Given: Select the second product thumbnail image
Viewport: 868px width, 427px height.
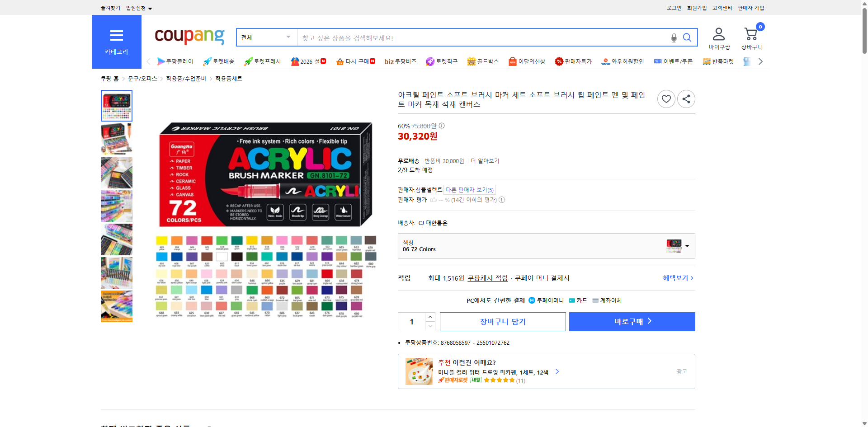Looking at the screenshot, I should pyautogui.click(x=117, y=139).
